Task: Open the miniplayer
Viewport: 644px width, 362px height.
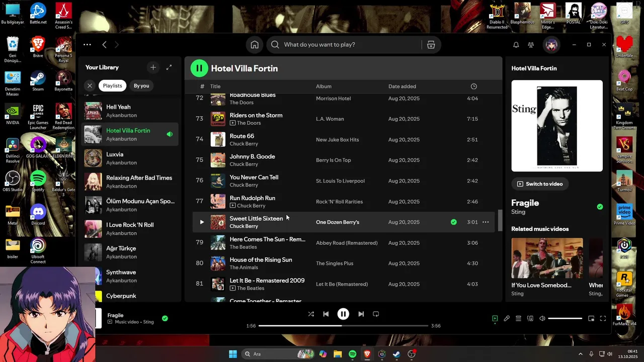Action: coord(591,318)
